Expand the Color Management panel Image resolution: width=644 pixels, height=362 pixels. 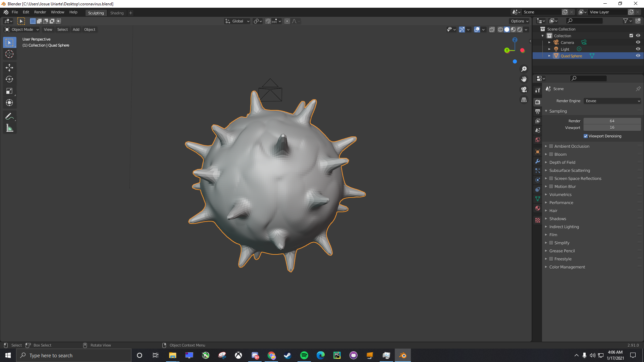pyautogui.click(x=567, y=267)
